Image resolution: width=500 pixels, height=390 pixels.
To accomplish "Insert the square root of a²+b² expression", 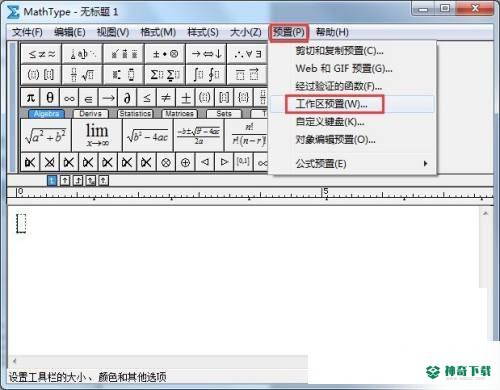I will [x=46, y=135].
